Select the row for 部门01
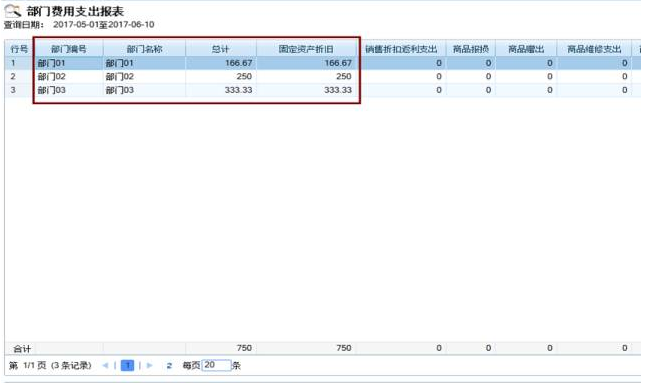This screenshot has width=645, height=383. pyautogui.click(x=323, y=63)
